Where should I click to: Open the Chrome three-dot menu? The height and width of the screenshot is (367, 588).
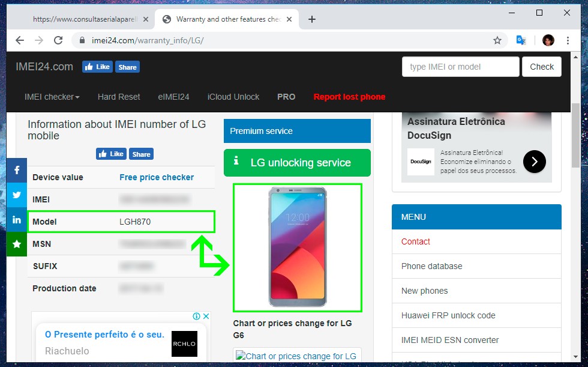[x=568, y=40]
